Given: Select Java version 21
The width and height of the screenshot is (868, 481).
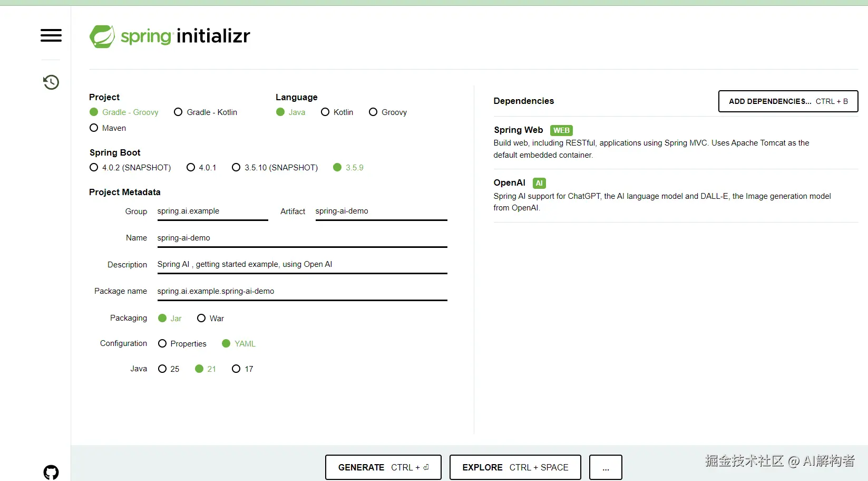Looking at the screenshot, I should tap(206, 369).
